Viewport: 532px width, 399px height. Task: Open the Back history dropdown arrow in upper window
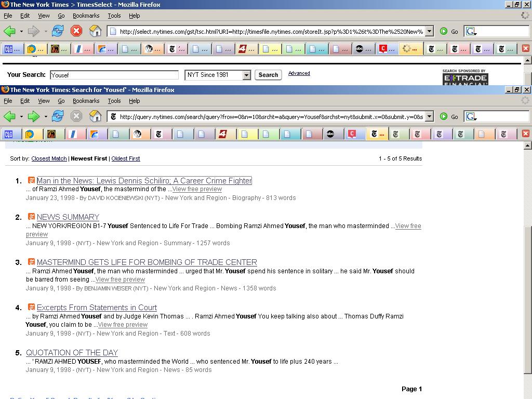click(x=21, y=31)
